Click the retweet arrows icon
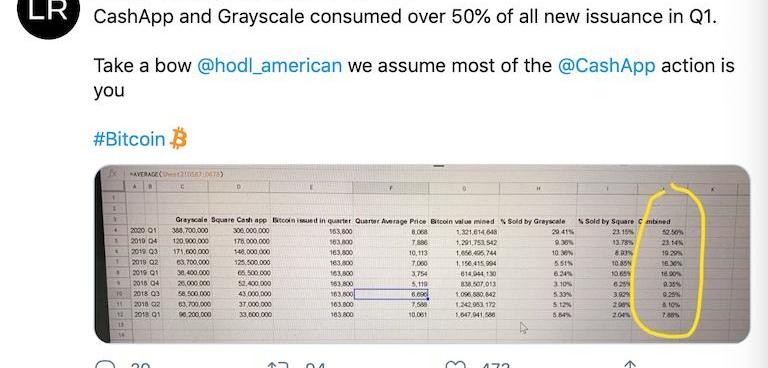Image resolution: width=768 pixels, height=368 pixels. pos(277,365)
